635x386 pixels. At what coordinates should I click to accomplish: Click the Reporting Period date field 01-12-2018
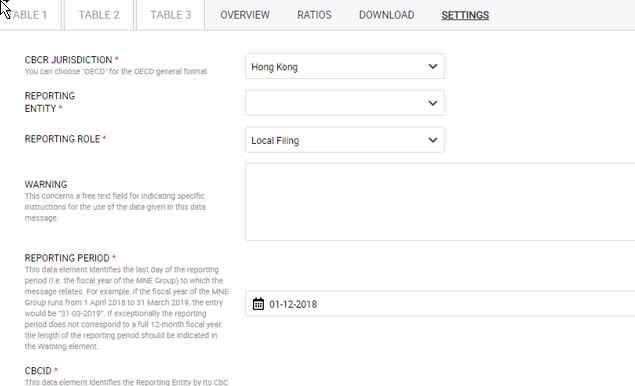(x=440, y=303)
